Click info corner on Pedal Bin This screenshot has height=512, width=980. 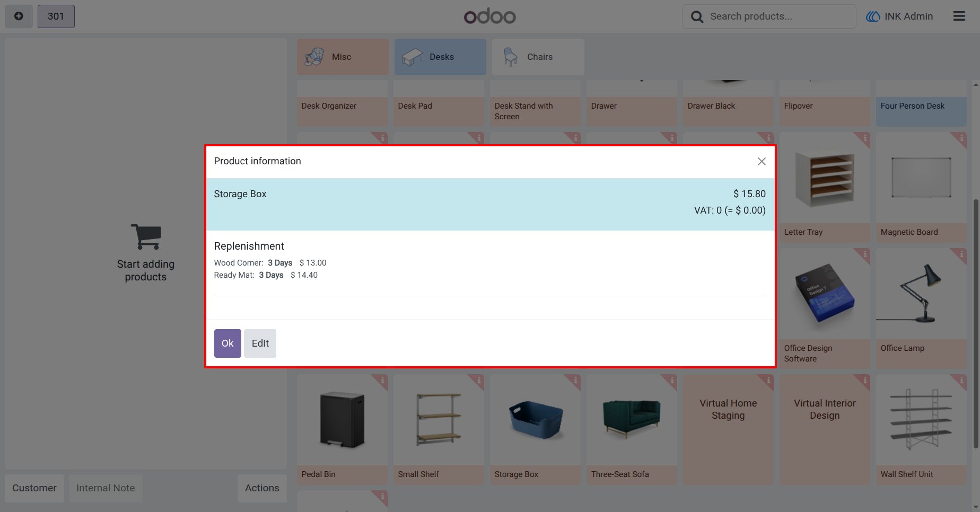click(x=382, y=380)
